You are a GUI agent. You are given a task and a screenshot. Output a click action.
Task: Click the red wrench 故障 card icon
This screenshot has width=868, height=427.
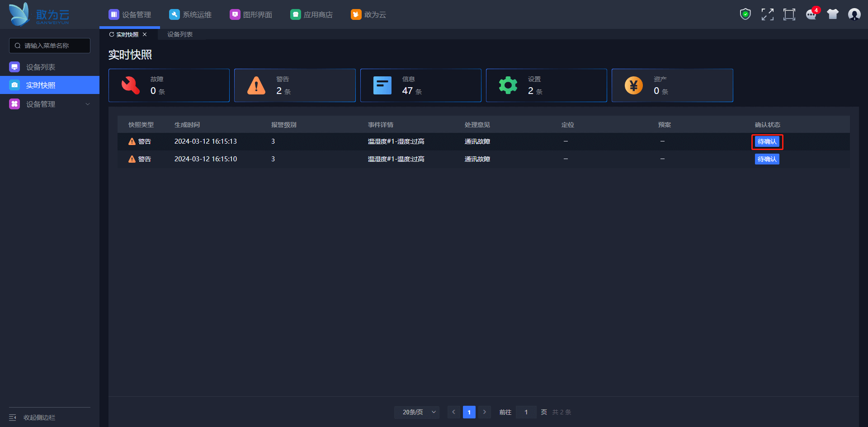(131, 85)
